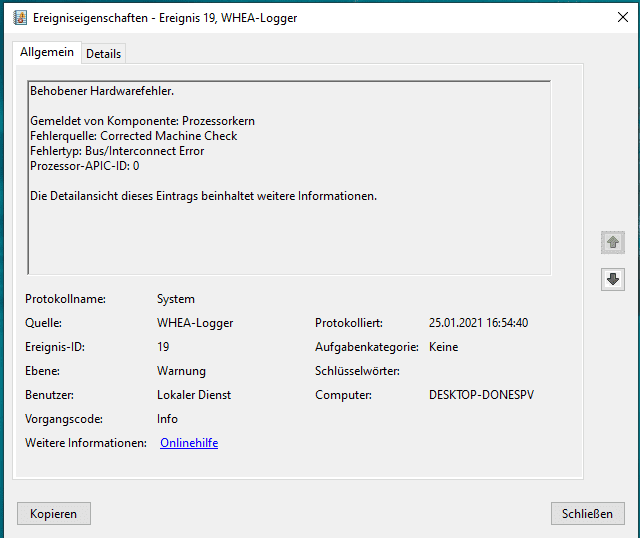Close the Ereigniseigenschaften dialog with X
640x538 pixels.
[623, 17]
